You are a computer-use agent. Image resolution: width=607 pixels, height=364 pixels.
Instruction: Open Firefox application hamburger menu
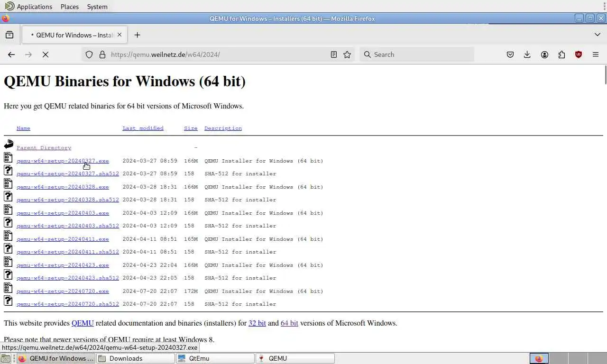coord(596,55)
